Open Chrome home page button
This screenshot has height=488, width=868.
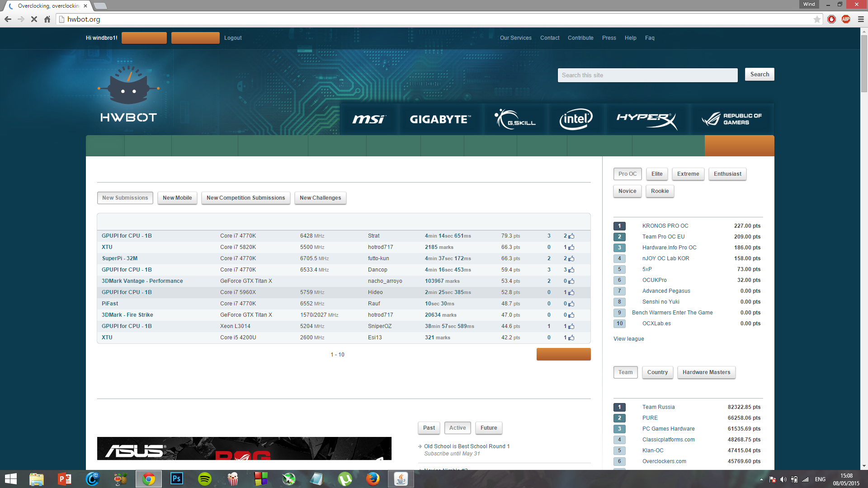click(x=47, y=19)
